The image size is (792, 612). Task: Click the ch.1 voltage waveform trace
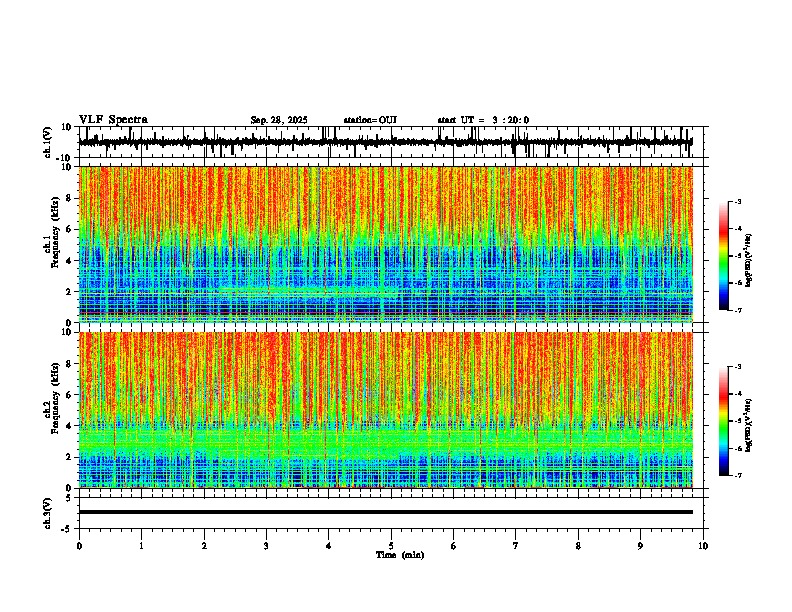[x=385, y=142]
